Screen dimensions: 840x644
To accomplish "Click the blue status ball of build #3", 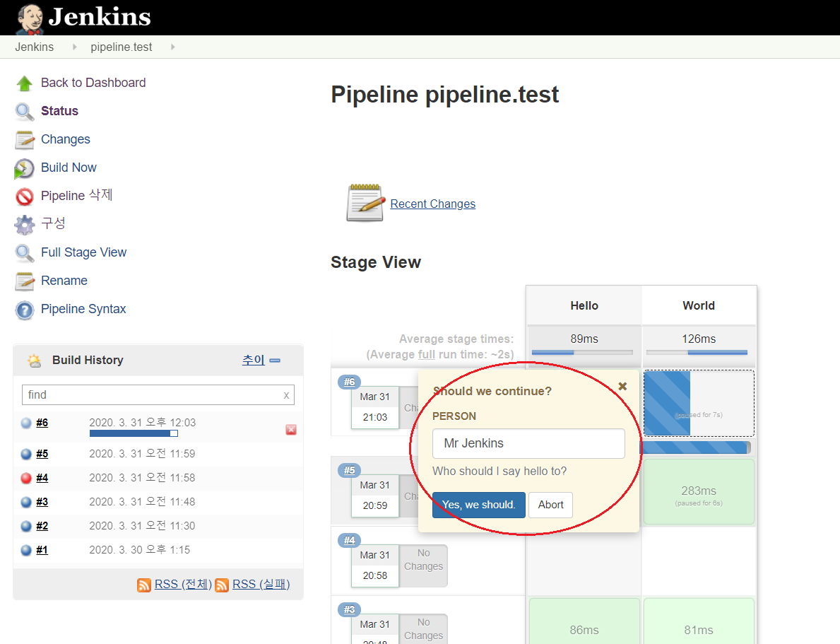I will tap(25, 502).
